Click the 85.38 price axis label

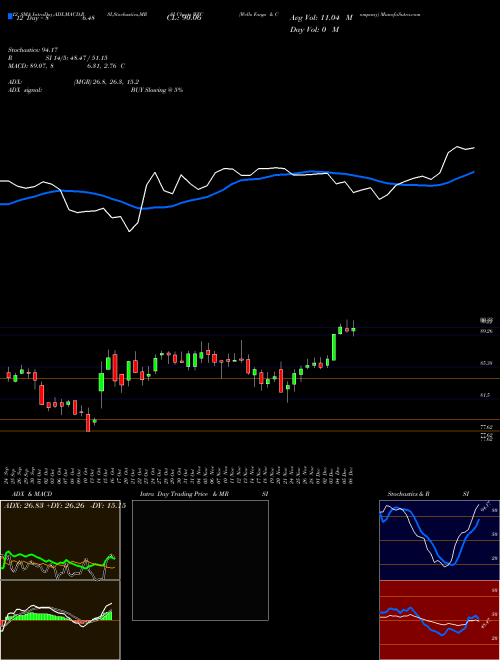point(487,363)
